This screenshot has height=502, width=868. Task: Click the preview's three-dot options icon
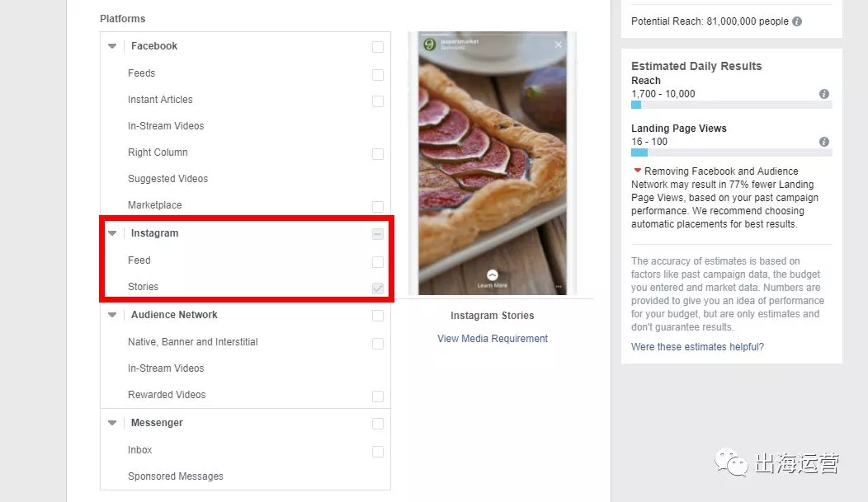(559, 287)
